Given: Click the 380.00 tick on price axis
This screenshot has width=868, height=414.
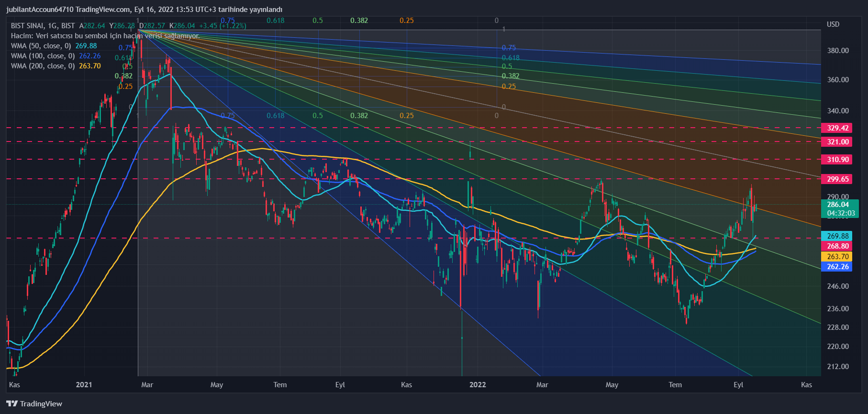Looking at the screenshot, I should (x=838, y=51).
